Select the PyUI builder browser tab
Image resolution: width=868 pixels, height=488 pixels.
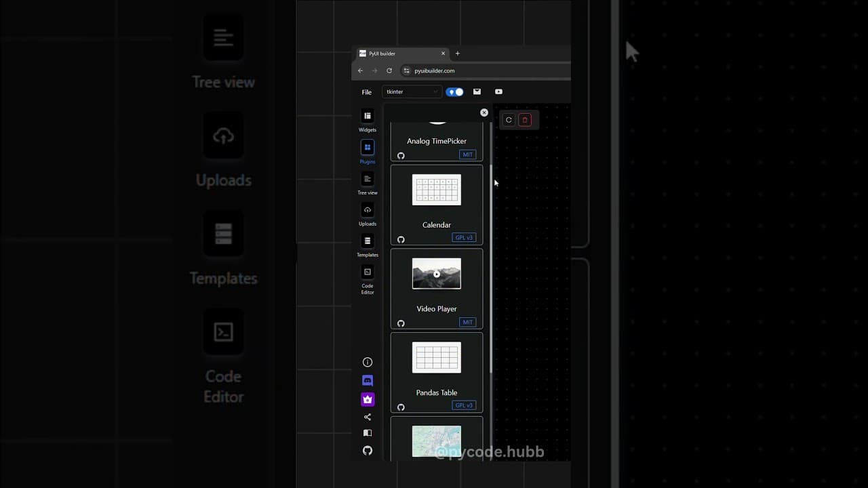403,54
